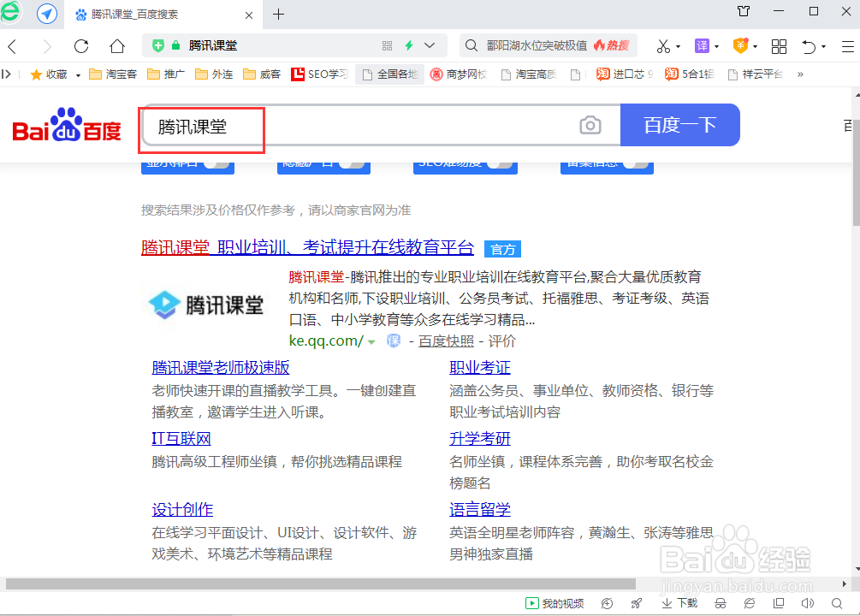Viewport: 860px width, 616px height.
Task: Open the 商梦网校 bookmark
Action: click(x=459, y=74)
